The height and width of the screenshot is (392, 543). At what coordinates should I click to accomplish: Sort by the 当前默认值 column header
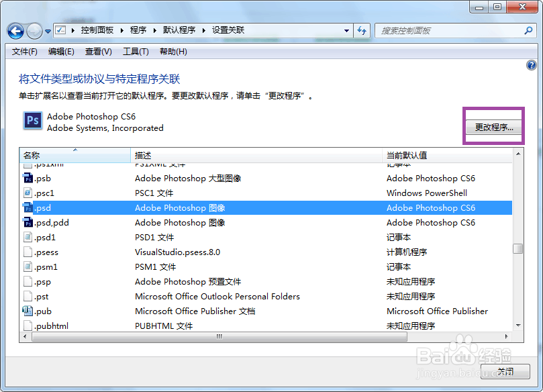tap(447, 155)
